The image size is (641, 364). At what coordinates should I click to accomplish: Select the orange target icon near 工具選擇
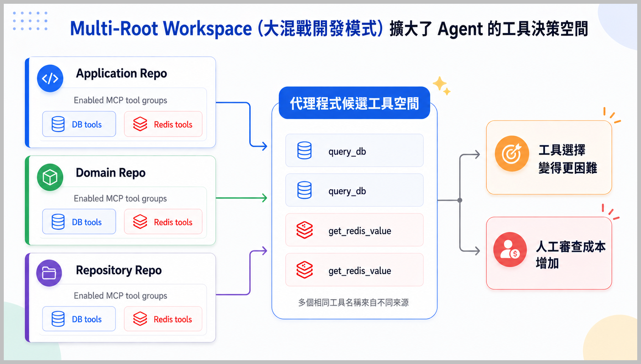(x=511, y=153)
